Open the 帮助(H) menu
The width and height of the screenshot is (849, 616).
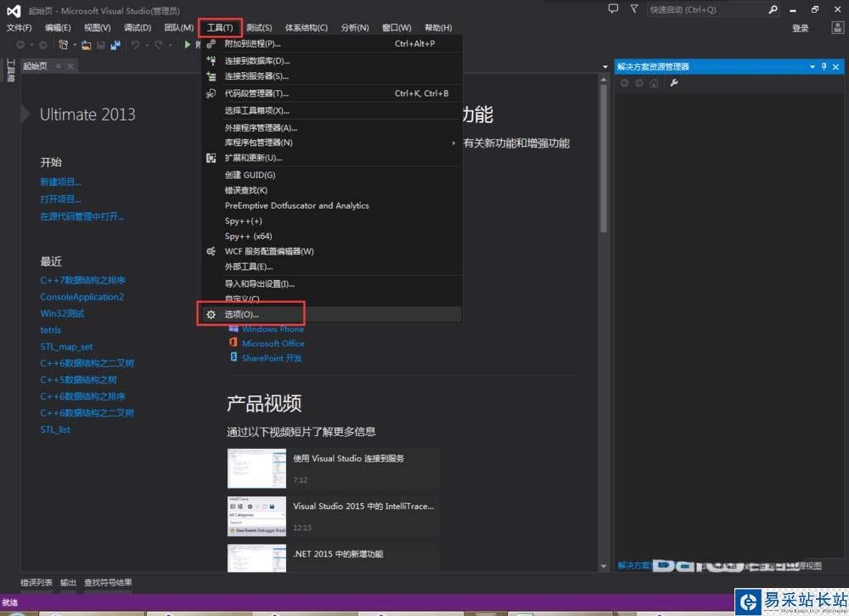click(438, 28)
